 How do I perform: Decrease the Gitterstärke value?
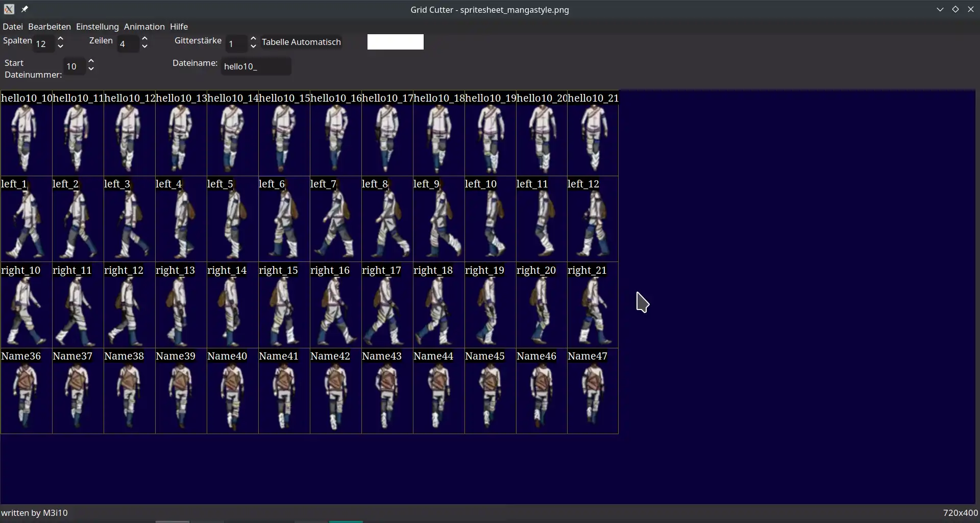[253, 46]
